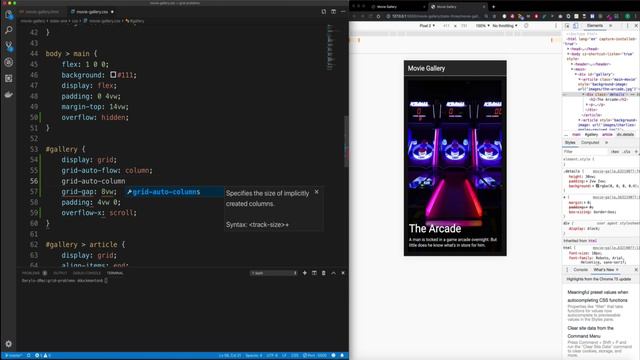This screenshot has width=640, height=360.
Task: Open the Pixel 2 device dropdown
Action: pos(427,26)
